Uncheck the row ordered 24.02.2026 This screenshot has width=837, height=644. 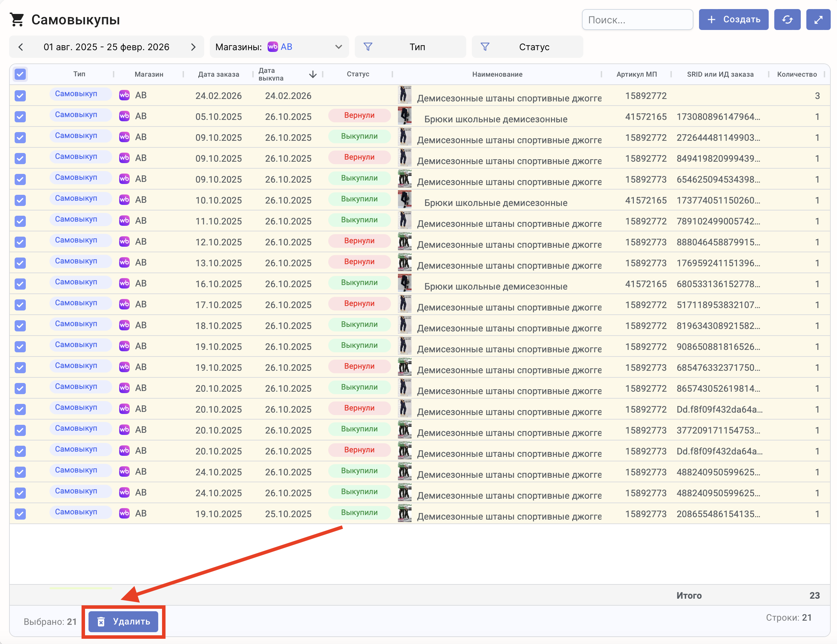[20, 95]
